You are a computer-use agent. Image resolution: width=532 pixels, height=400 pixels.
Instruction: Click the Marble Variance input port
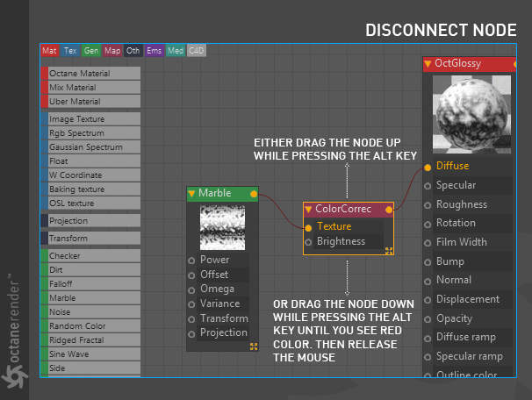pos(191,304)
